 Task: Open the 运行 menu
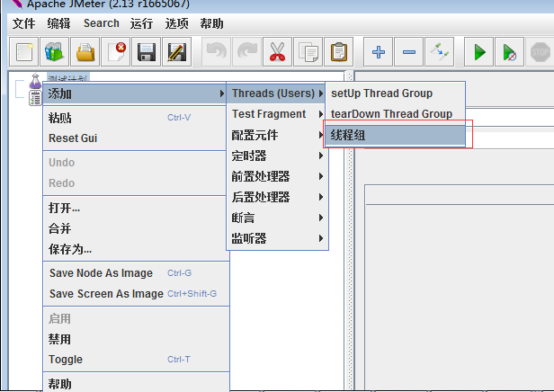tap(141, 23)
